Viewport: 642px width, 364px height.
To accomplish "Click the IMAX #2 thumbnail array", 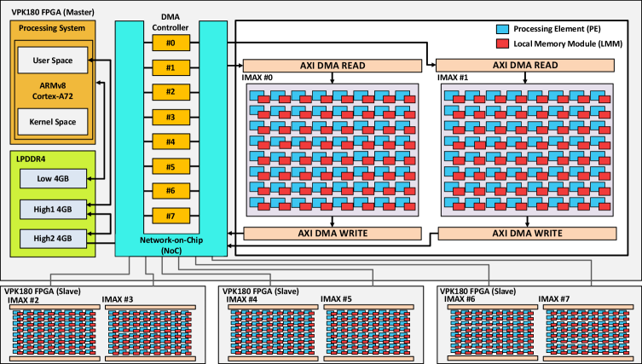I will pos(54,332).
